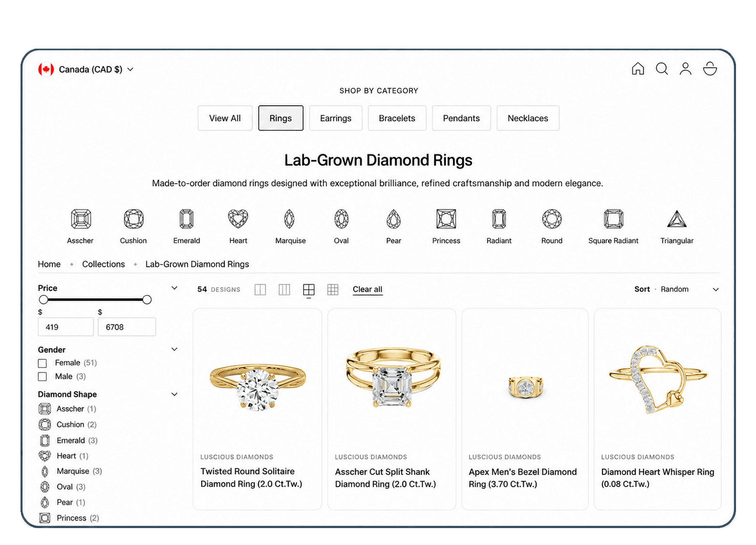Pick the Oval shape icon in top row
756x545 pixels.
tap(341, 219)
